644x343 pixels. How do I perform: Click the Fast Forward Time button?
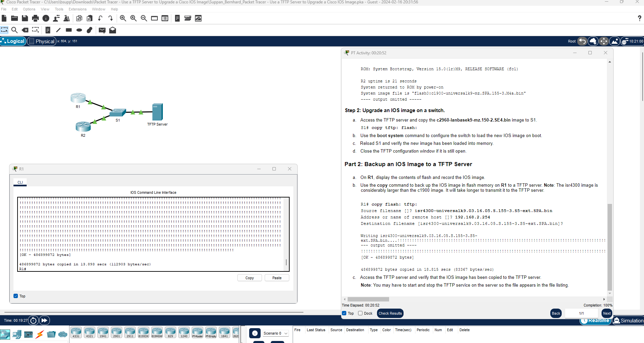pyautogui.click(x=45, y=320)
